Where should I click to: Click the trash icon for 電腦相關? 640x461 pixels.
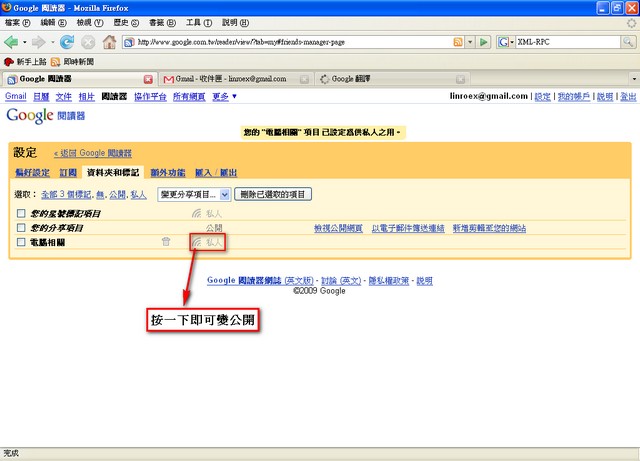166,241
